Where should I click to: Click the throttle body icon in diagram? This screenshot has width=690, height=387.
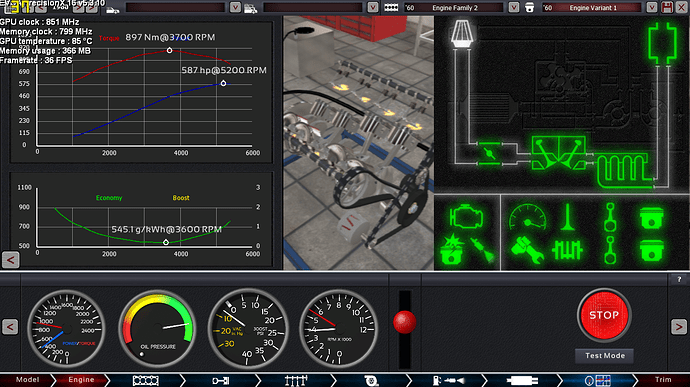click(x=489, y=153)
